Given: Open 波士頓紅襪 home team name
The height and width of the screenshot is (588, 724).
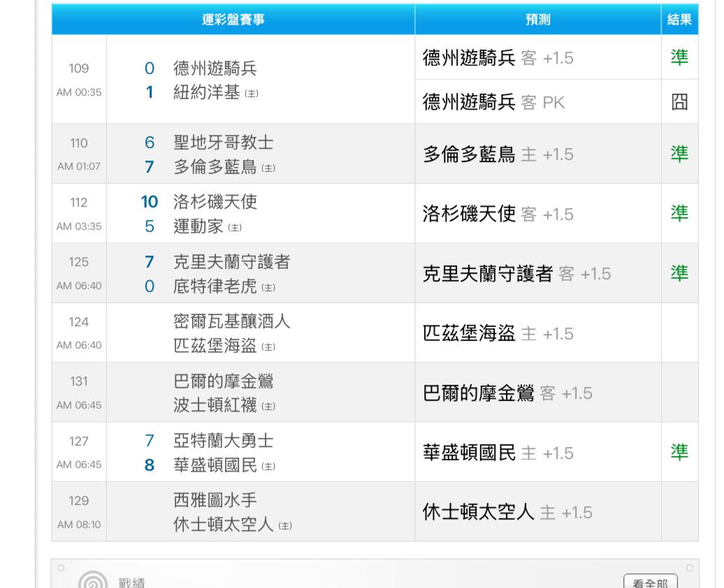Looking at the screenshot, I should pos(215,405).
